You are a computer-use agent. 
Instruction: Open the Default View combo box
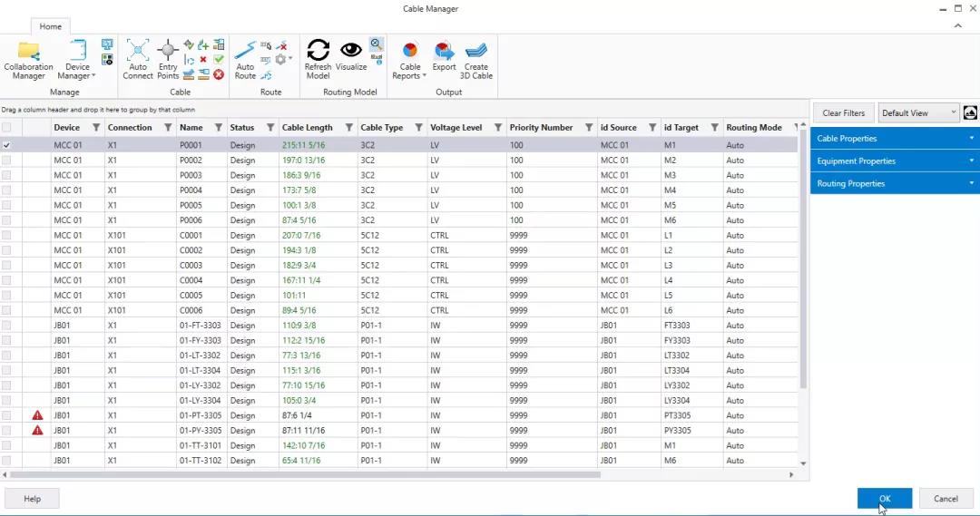tap(918, 113)
